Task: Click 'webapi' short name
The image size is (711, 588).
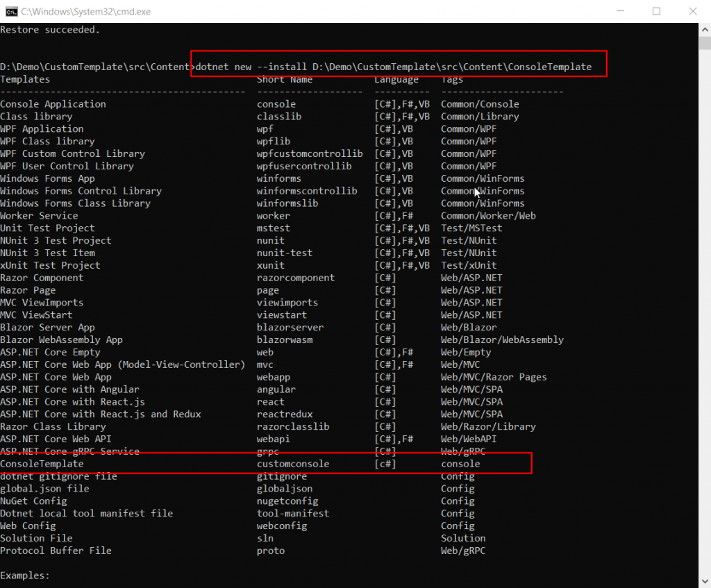Action: coord(274,439)
